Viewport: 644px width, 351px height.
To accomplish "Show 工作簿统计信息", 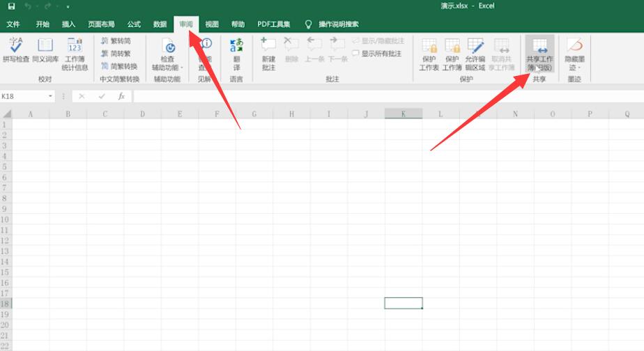I will click(x=75, y=54).
